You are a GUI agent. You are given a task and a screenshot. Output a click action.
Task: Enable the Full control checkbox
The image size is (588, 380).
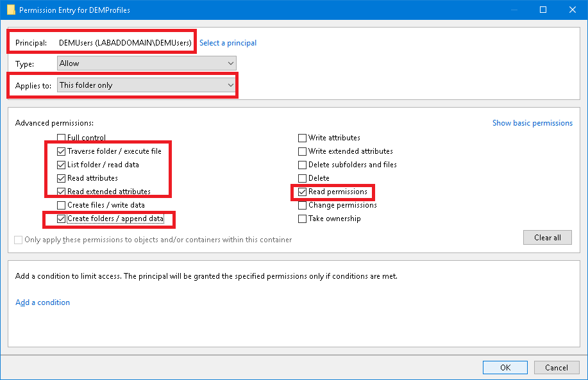(x=61, y=138)
